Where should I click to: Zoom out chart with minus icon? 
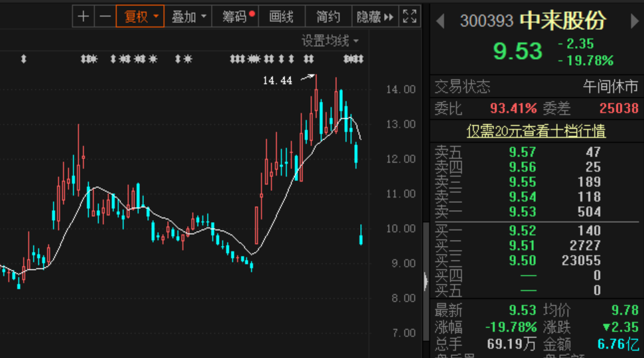pos(104,17)
